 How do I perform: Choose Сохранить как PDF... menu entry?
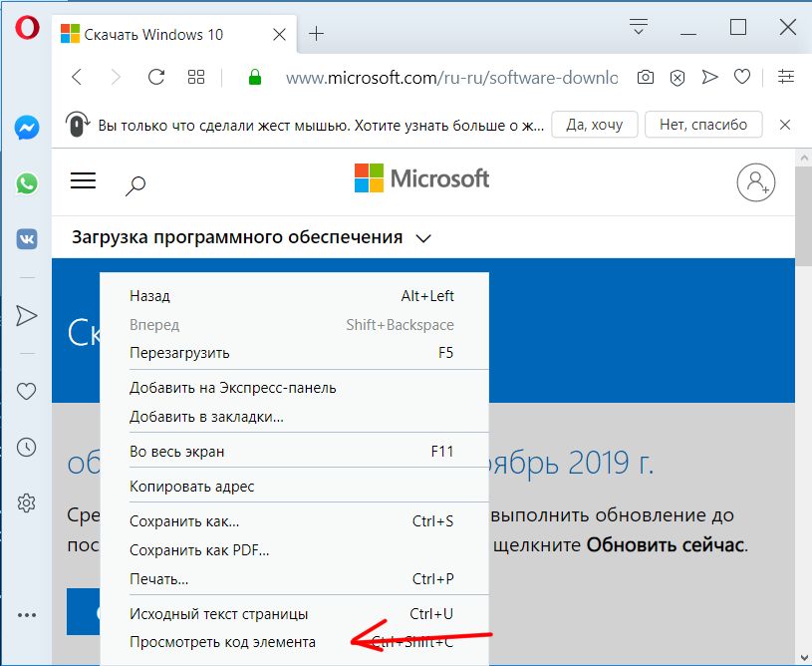(199, 550)
